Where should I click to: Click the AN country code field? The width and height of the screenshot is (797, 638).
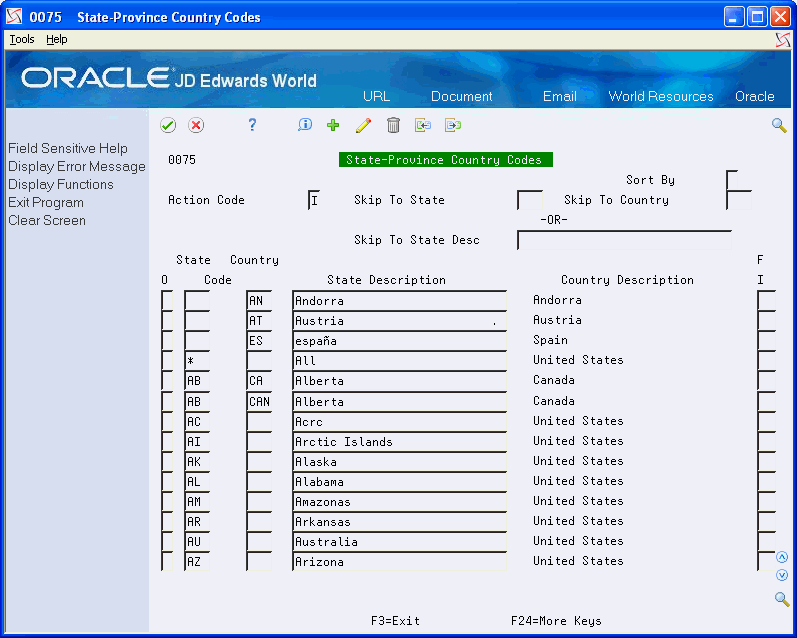[259, 300]
